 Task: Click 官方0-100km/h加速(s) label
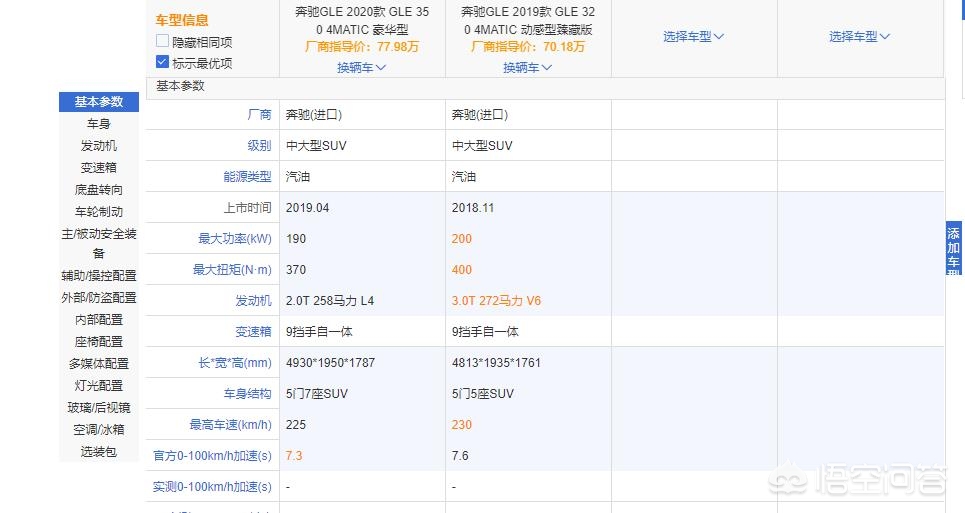tap(212, 456)
